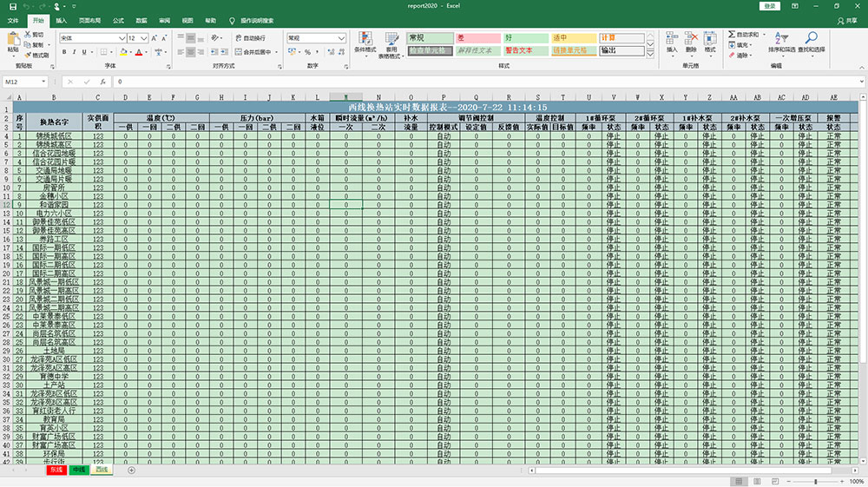Click the insert function fx icon
This screenshot has height=487, width=868.
[x=103, y=82]
